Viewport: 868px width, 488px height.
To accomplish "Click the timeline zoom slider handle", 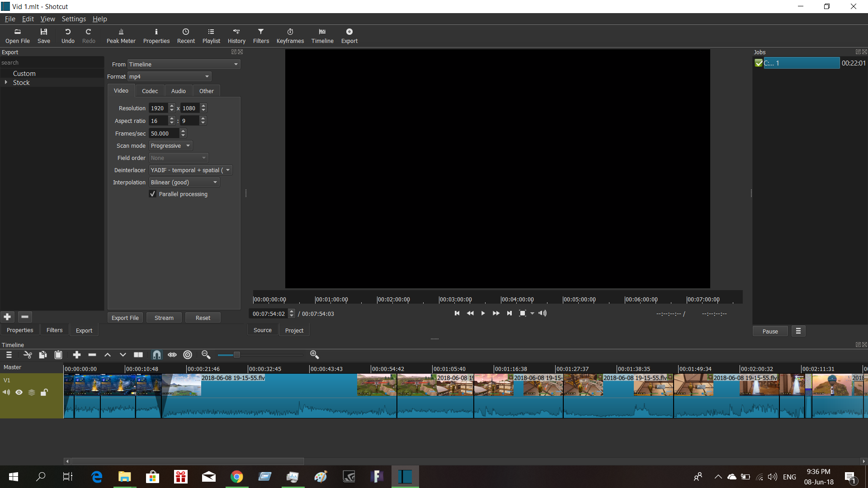I will (236, 355).
